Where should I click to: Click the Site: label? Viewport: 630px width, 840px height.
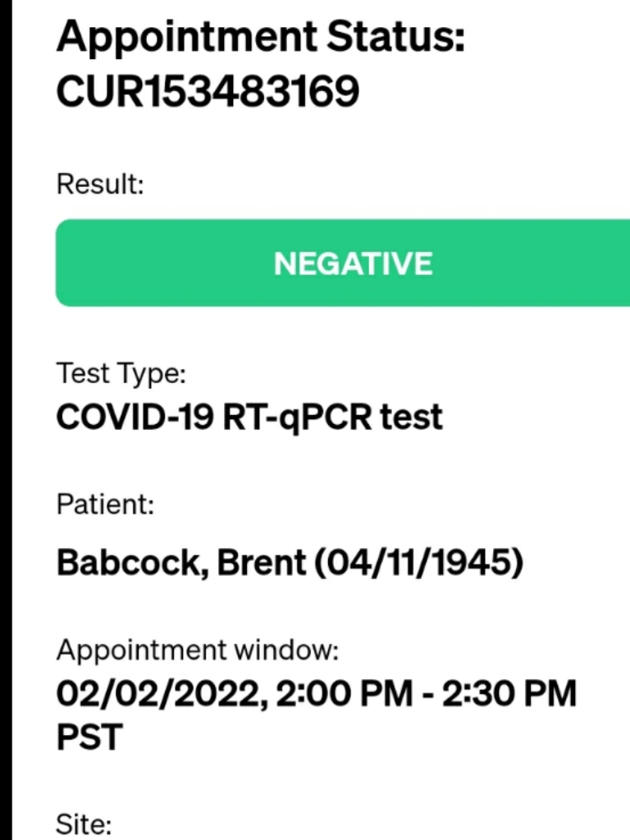click(x=83, y=824)
